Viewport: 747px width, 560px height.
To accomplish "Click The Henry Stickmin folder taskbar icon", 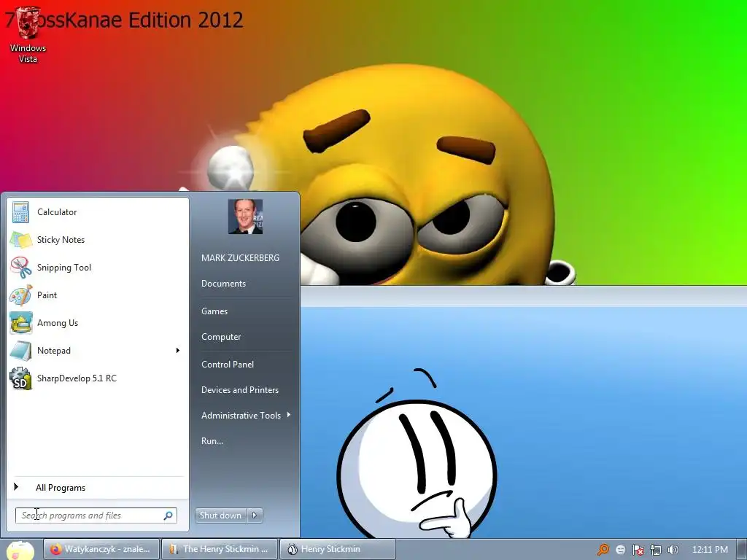I will click(174, 549).
